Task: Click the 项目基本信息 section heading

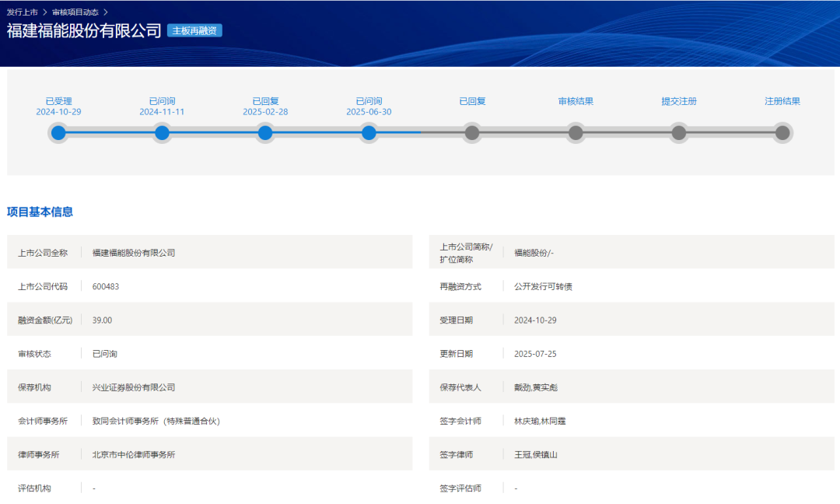Action: (40, 212)
